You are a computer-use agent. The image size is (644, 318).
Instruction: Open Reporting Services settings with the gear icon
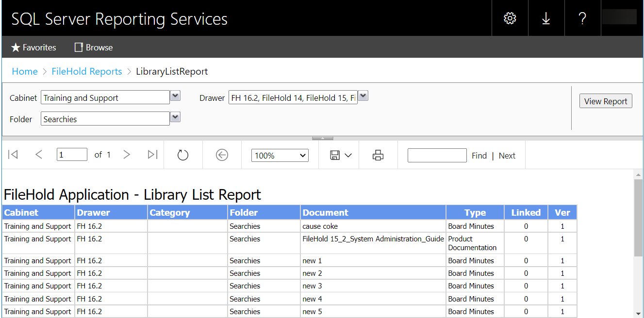[509, 18]
